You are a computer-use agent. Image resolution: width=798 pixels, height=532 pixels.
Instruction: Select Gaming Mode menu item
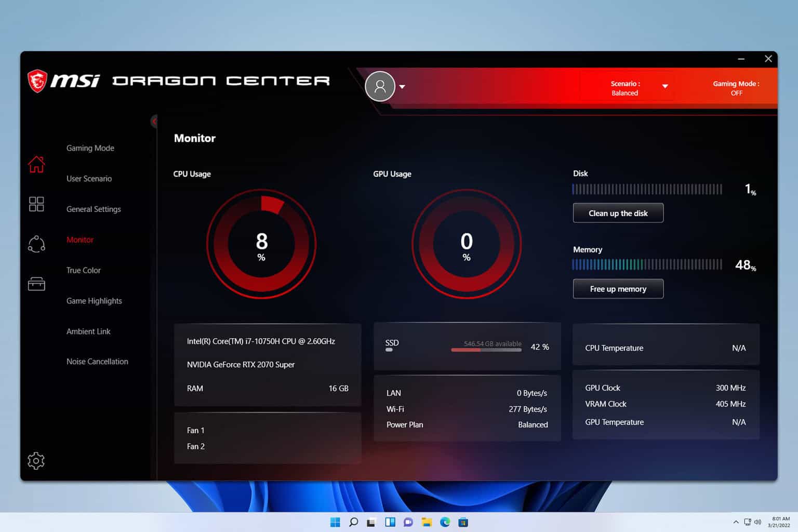[90, 148]
